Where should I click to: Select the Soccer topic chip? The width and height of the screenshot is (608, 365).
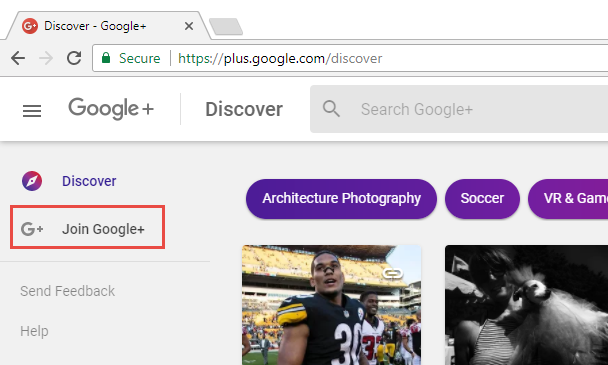[x=482, y=199]
